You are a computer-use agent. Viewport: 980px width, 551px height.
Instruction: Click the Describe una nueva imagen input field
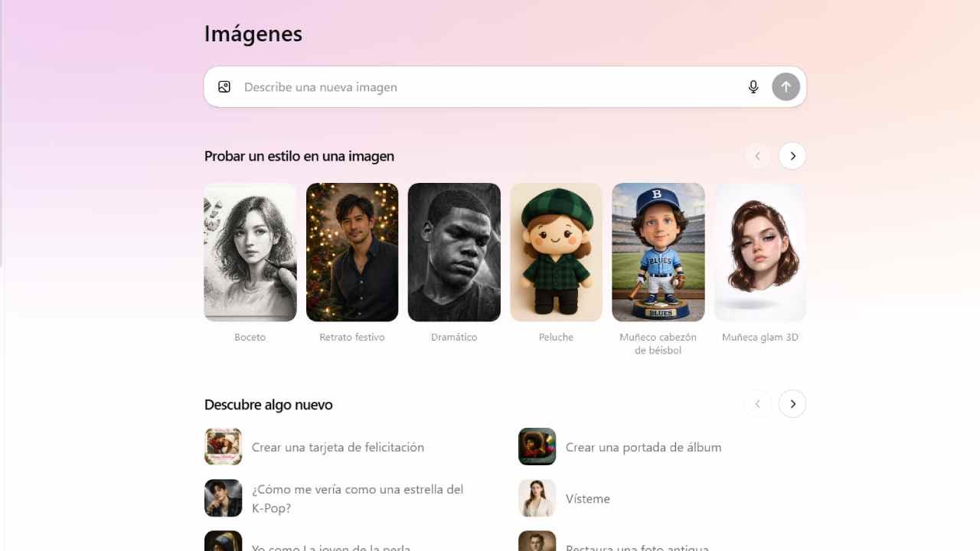point(459,86)
